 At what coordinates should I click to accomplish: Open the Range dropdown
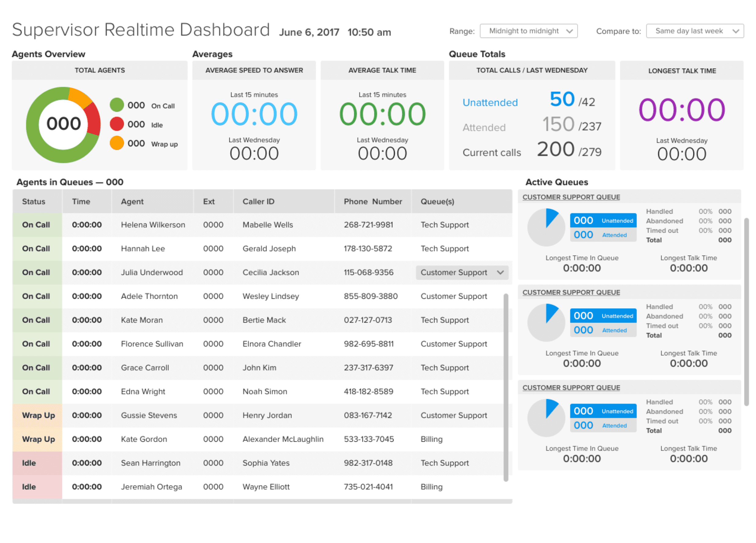528,31
